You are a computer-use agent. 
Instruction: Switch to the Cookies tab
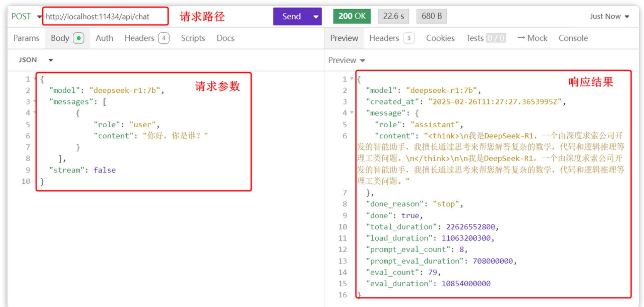pyautogui.click(x=440, y=38)
